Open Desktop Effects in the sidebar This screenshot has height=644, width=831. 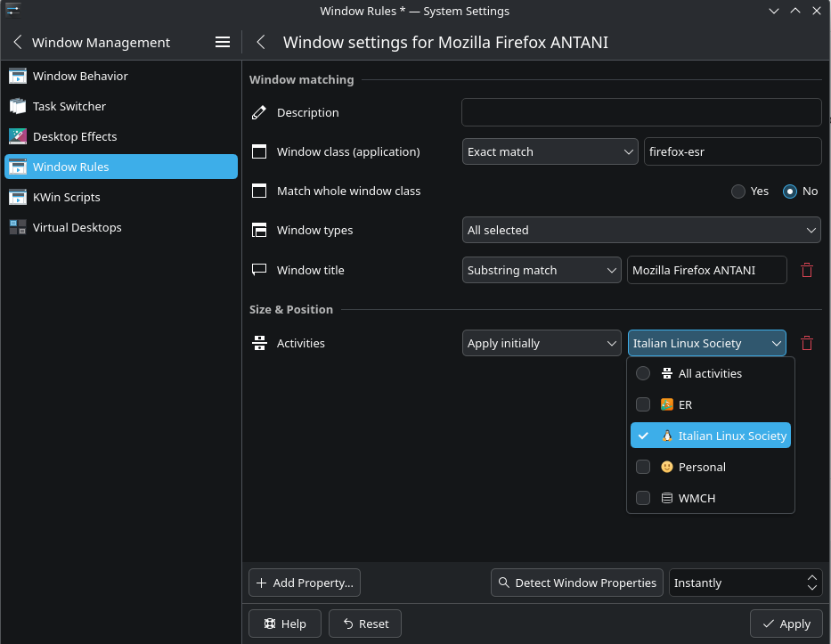coord(75,136)
